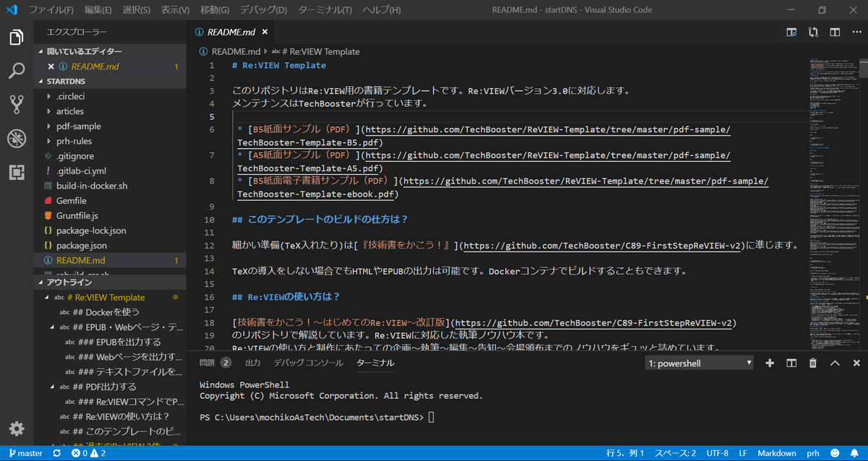Click the sync changes icon in status bar

[57, 453]
